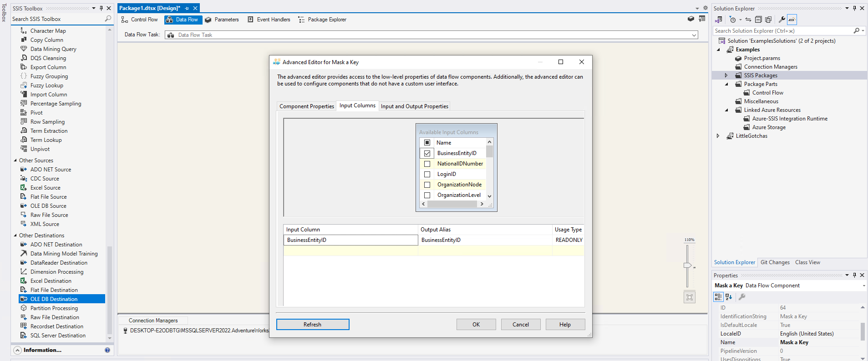
Task: Collapse the Other Sources toolbox group
Action: pos(15,160)
